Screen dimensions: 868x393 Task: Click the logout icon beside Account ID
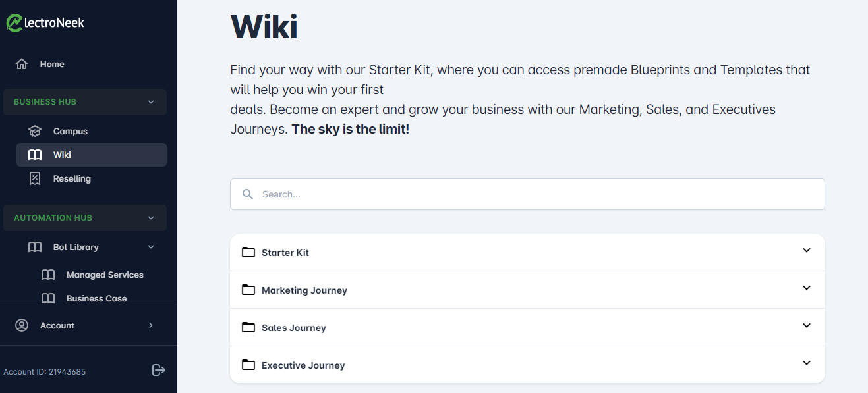[x=158, y=370]
